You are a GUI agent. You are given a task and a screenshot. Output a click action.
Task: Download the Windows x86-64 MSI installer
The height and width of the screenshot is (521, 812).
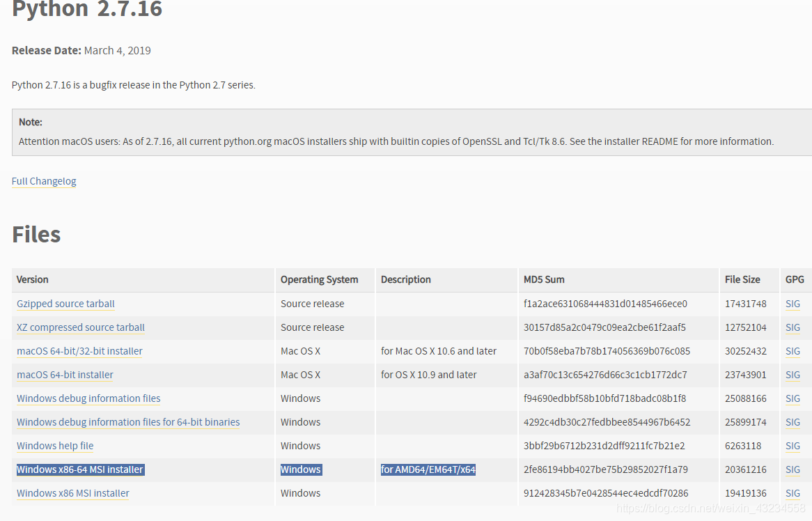click(80, 469)
